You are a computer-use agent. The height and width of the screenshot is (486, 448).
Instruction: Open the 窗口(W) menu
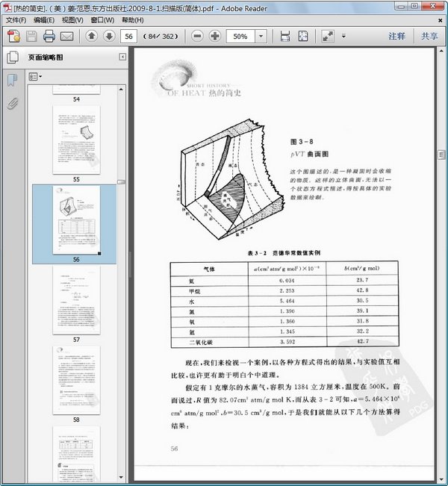point(102,20)
